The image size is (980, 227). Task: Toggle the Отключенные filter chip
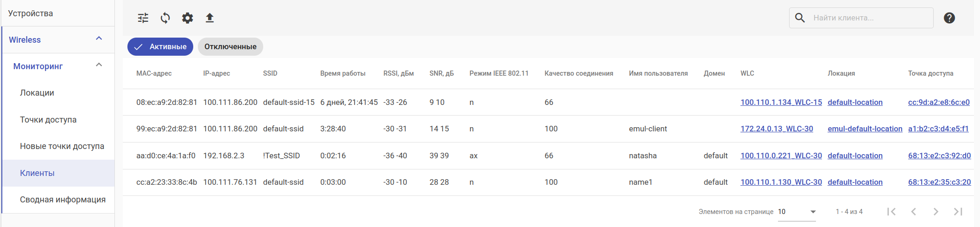coord(230,47)
